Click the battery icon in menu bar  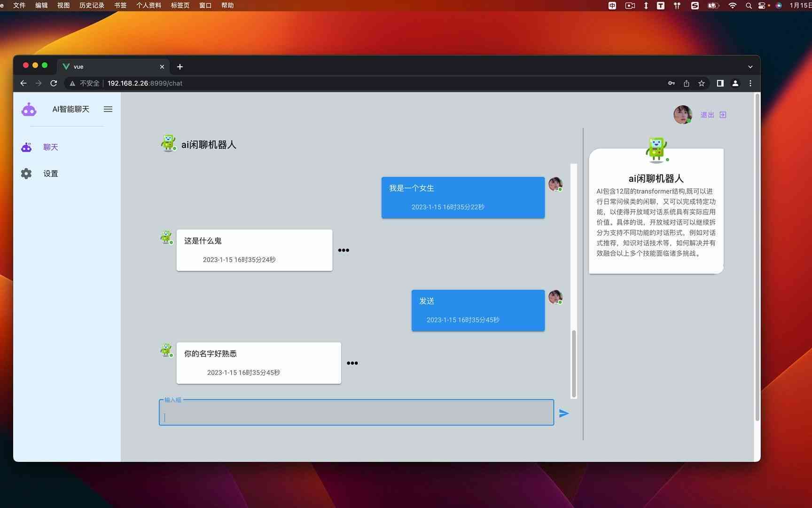coord(713,5)
